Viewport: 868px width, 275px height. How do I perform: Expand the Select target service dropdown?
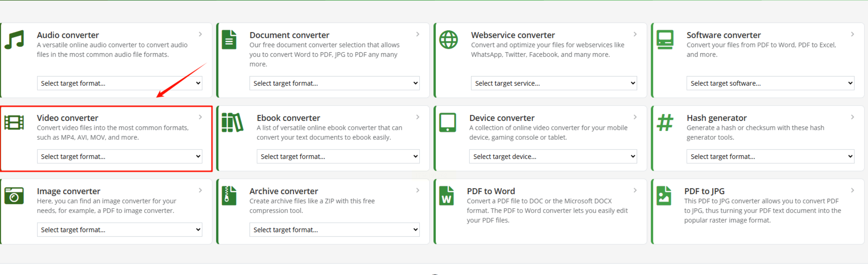pos(553,83)
